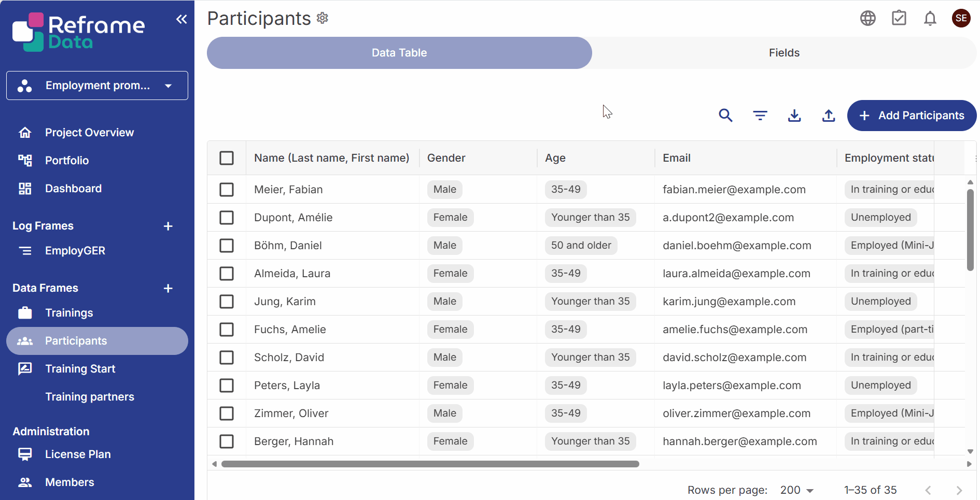Open the notifications bell
This screenshot has width=980, height=500.
pos(930,19)
